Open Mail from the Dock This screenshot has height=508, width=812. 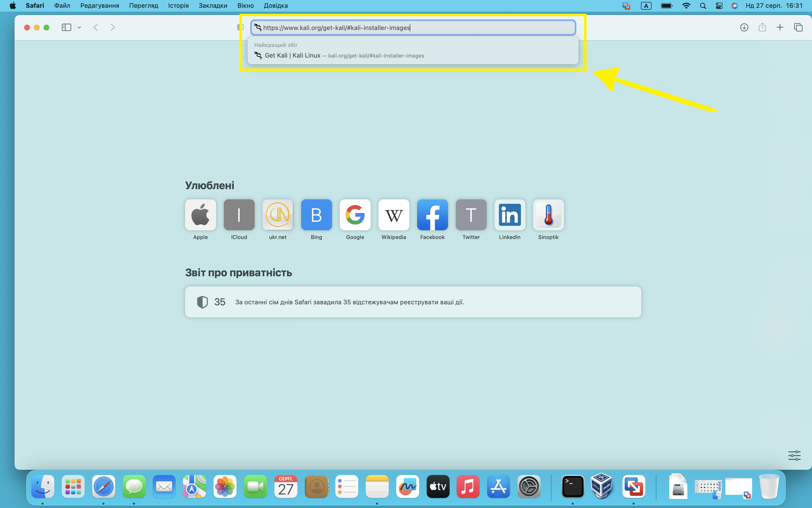(x=164, y=486)
